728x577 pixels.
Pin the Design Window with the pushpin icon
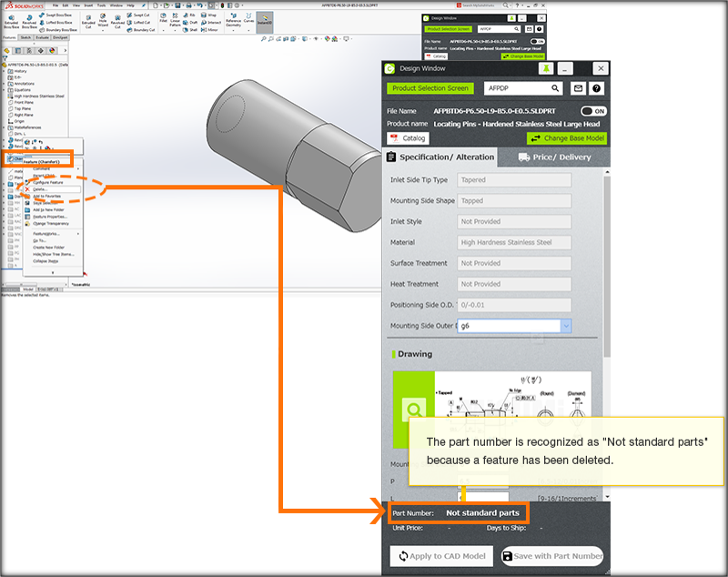[x=545, y=68]
